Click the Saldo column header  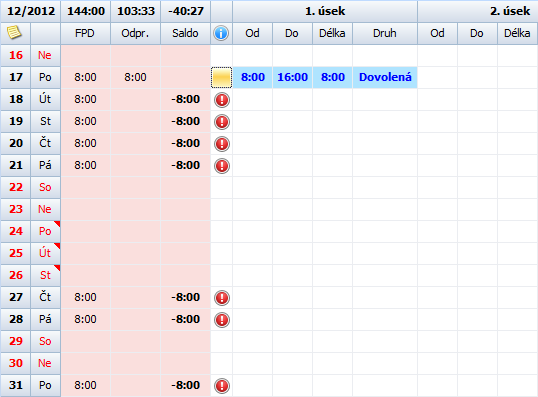pyautogui.click(x=185, y=33)
